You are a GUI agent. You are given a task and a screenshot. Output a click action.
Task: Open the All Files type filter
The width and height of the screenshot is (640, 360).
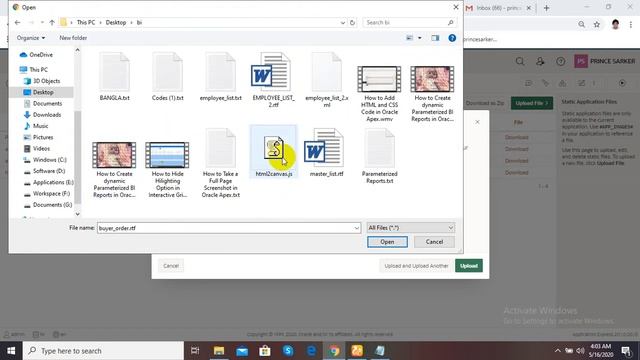pos(411,228)
